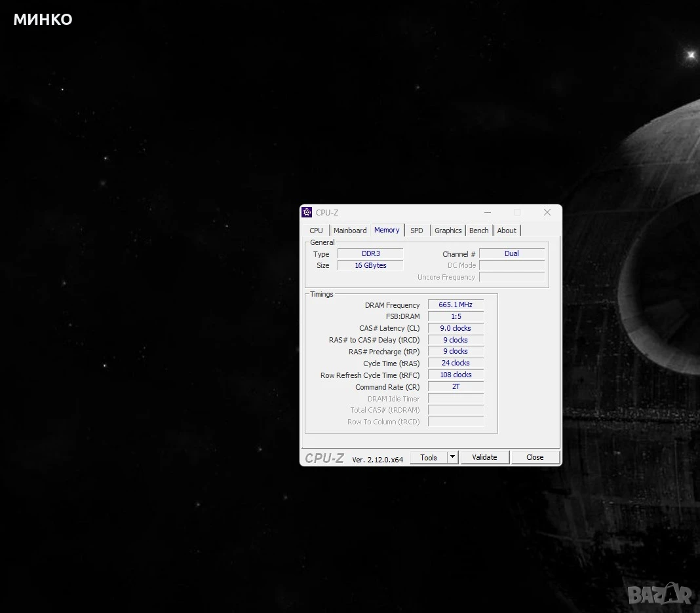Click the 1:5 FSB:DRAM value
The image size is (700, 613).
456,316
